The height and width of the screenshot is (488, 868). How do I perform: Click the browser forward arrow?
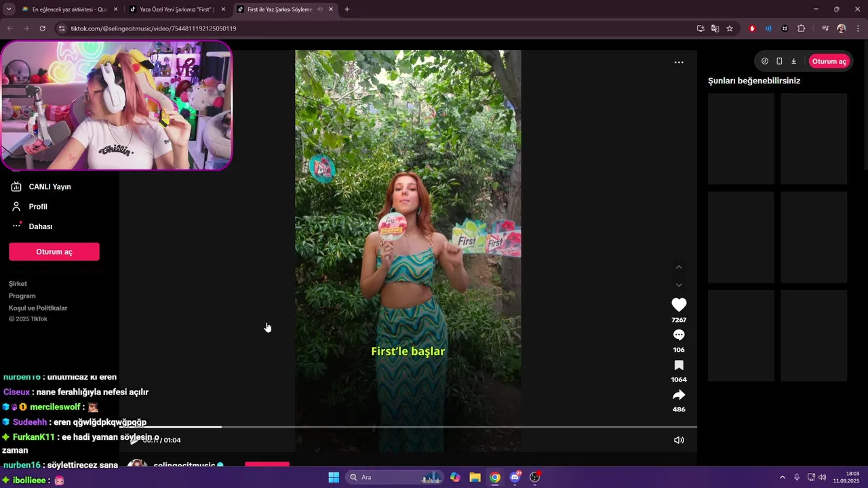[26, 28]
